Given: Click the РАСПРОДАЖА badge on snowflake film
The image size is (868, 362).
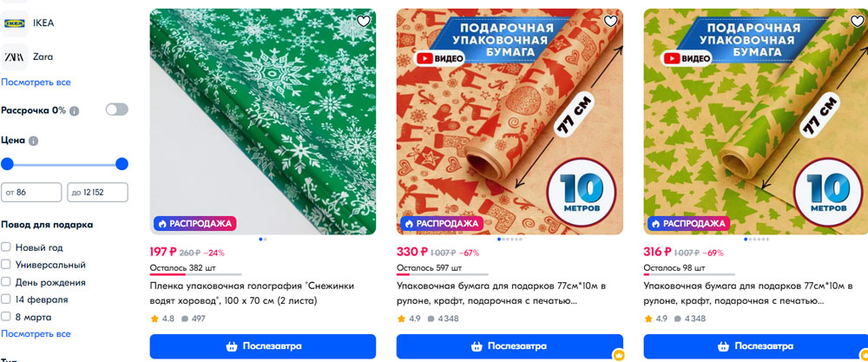Looking at the screenshot, I should click(195, 224).
